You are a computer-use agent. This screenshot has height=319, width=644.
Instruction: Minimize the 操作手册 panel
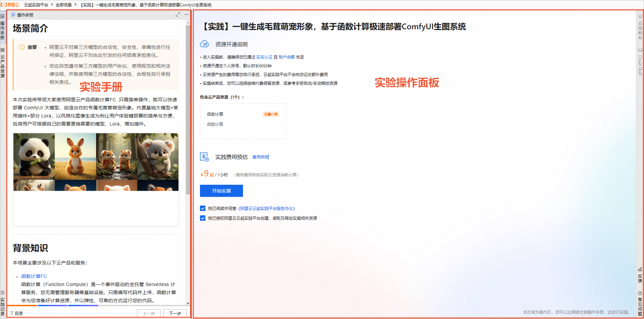point(187,14)
